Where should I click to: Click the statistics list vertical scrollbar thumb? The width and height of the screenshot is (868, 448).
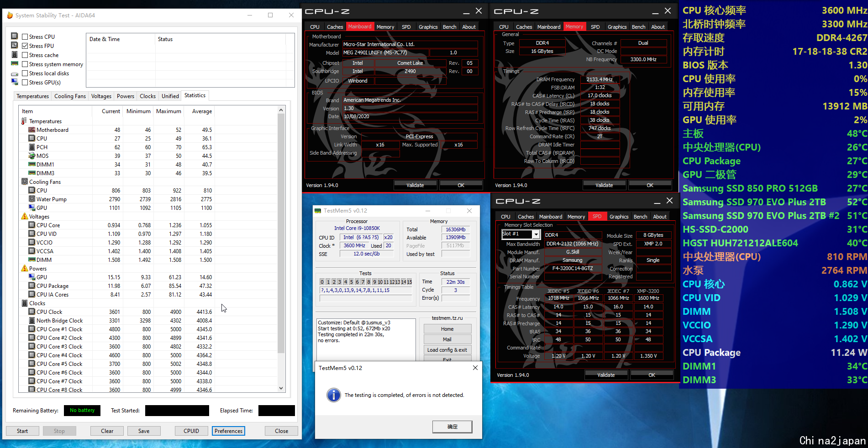281,233
